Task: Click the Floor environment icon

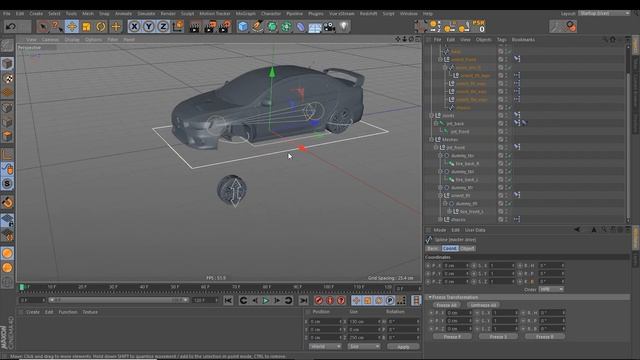Action: click(315, 27)
